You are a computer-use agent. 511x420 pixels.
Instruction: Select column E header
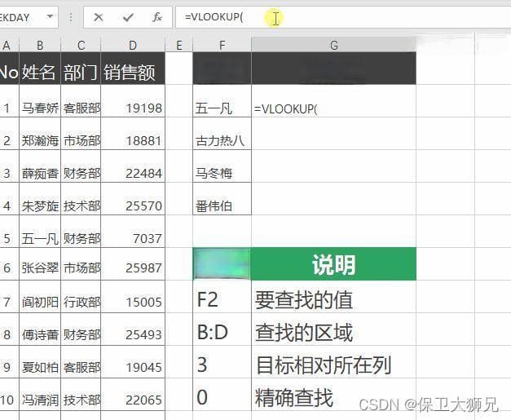click(x=179, y=46)
